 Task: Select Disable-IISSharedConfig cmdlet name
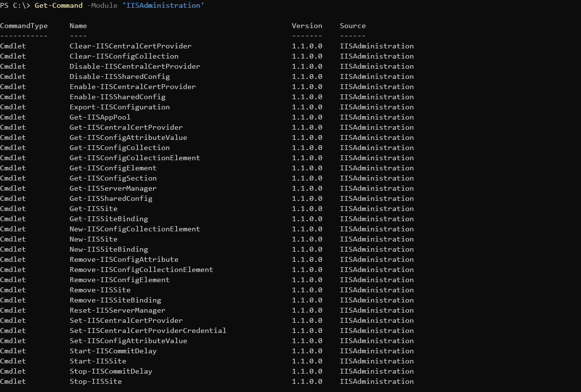pyautogui.click(x=120, y=76)
